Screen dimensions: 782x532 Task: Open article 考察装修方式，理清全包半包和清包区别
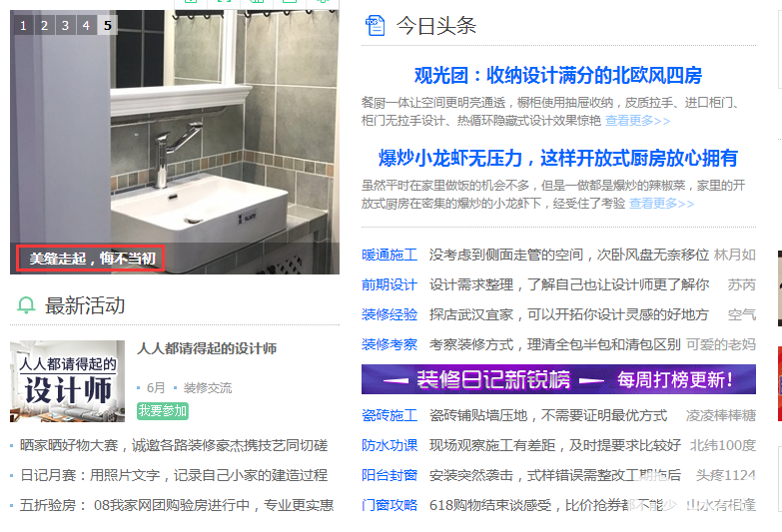(x=554, y=344)
